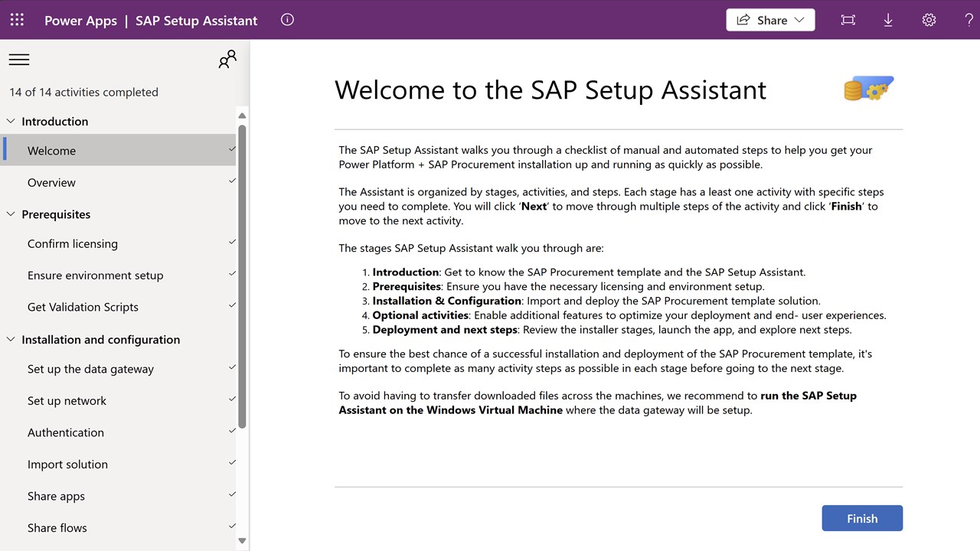
Task: Open the help question mark icon
Action: pos(969,20)
